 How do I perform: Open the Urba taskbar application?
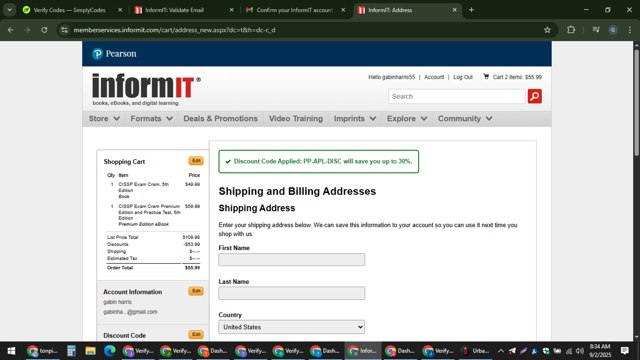pos(475,351)
